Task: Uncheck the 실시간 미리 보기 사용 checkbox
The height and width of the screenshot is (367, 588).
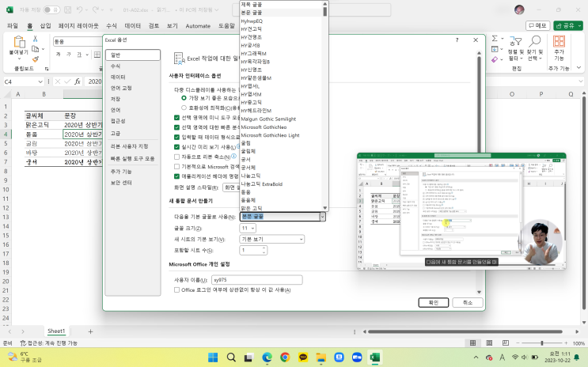Action: click(x=176, y=146)
